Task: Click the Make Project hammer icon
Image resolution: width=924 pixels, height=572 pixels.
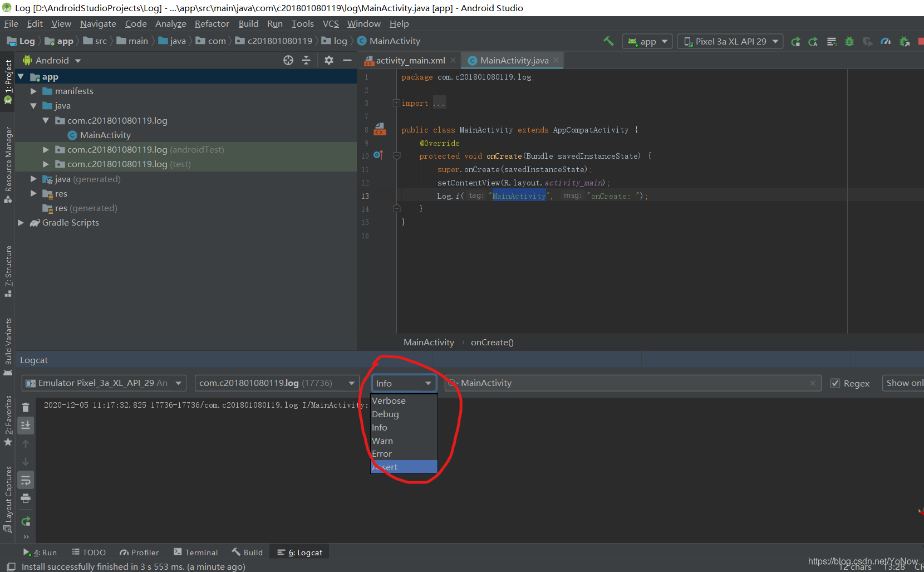Action: tap(608, 41)
